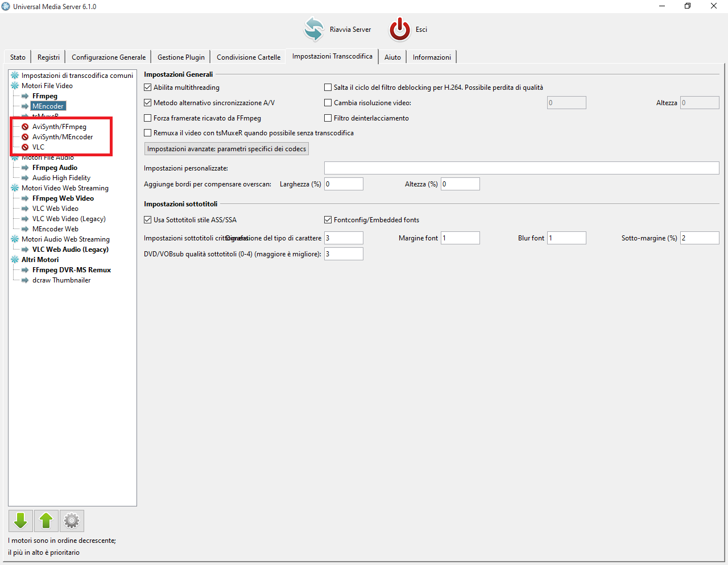The height and width of the screenshot is (565, 728).
Task: Click the Sotto-margine (%) field
Action: pos(700,238)
